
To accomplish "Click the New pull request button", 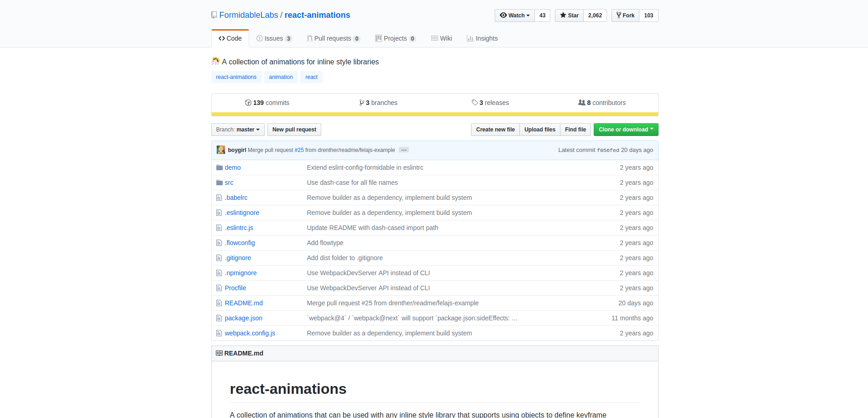I will [x=294, y=130].
